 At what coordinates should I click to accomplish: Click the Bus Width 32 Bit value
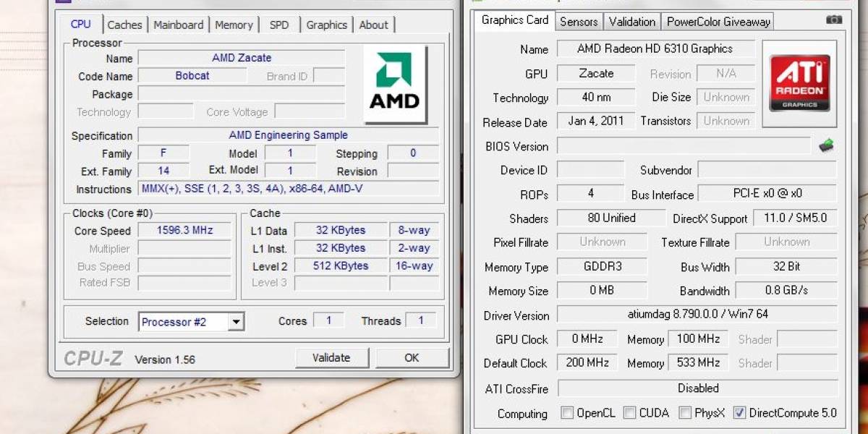tap(786, 266)
